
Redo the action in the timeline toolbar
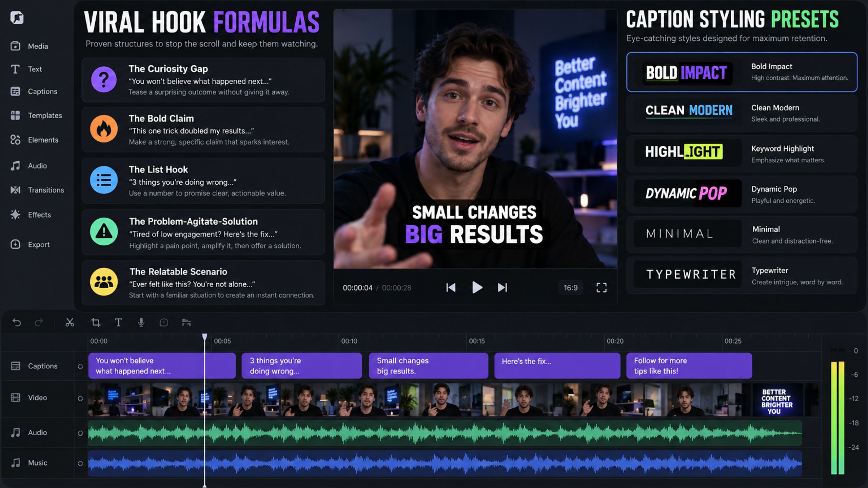[x=39, y=322]
